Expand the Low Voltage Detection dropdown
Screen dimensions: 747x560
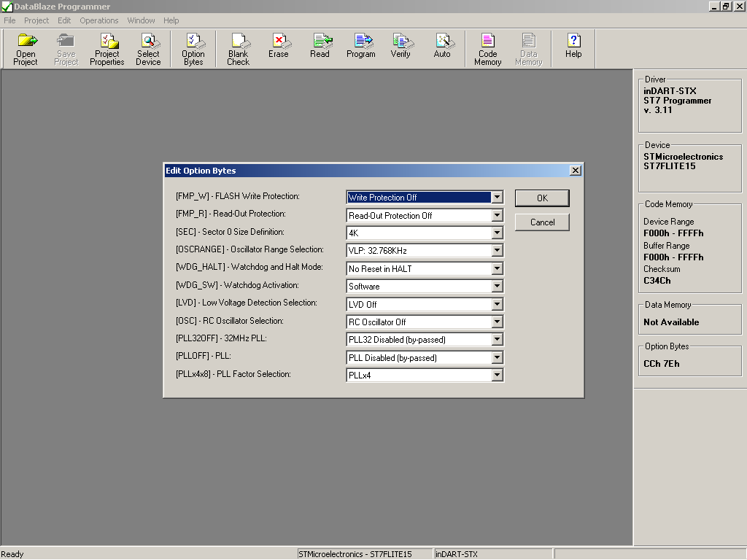497,304
